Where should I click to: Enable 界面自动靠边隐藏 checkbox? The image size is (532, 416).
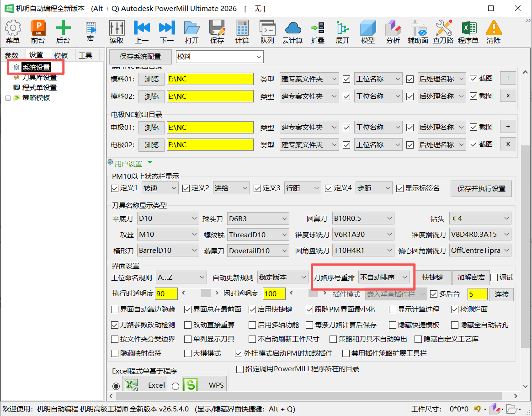(115, 309)
